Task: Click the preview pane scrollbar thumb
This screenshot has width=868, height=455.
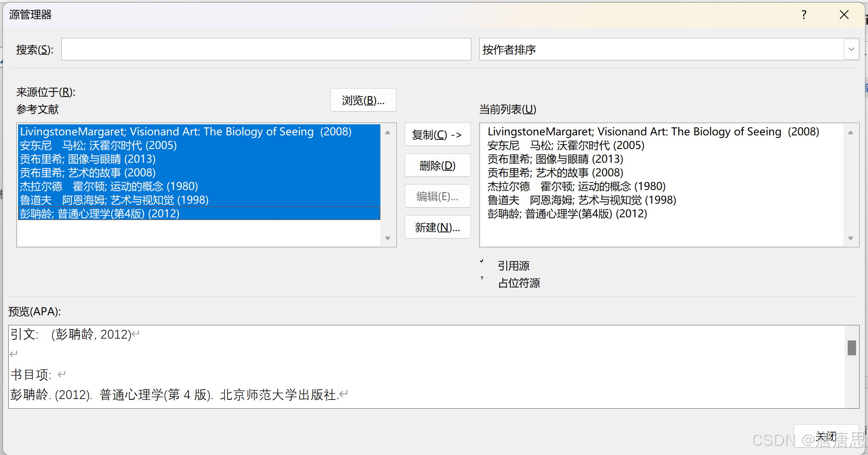Action: pyautogui.click(x=852, y=348)
